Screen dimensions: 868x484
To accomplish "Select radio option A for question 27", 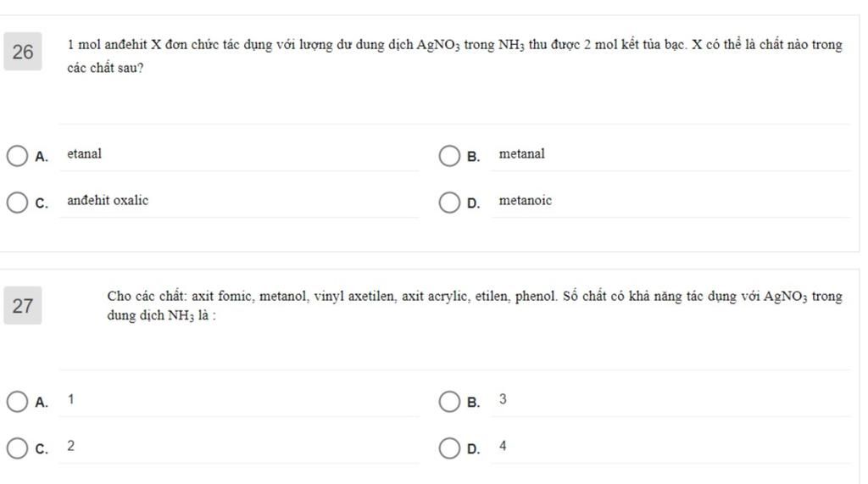I will coord(17,402).
